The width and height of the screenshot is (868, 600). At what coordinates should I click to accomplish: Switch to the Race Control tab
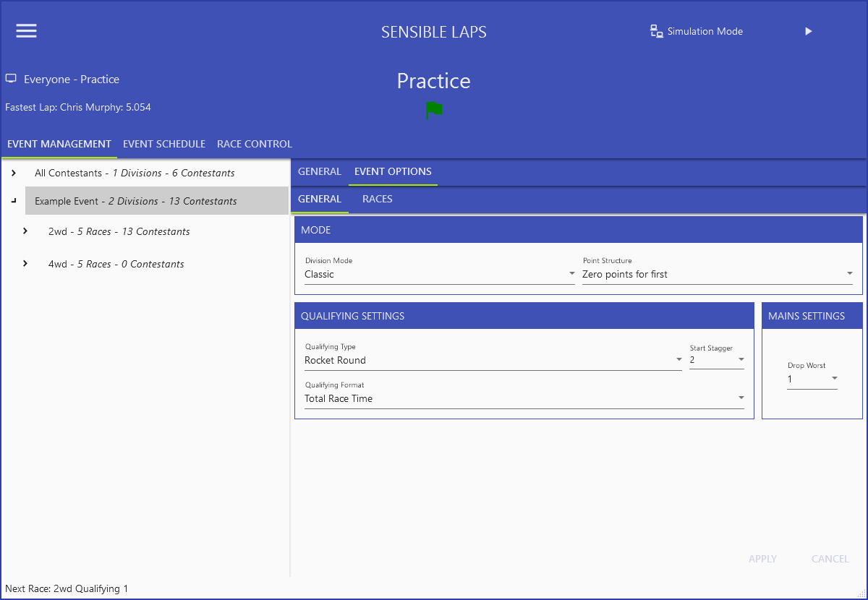click(x=255, y=144)
